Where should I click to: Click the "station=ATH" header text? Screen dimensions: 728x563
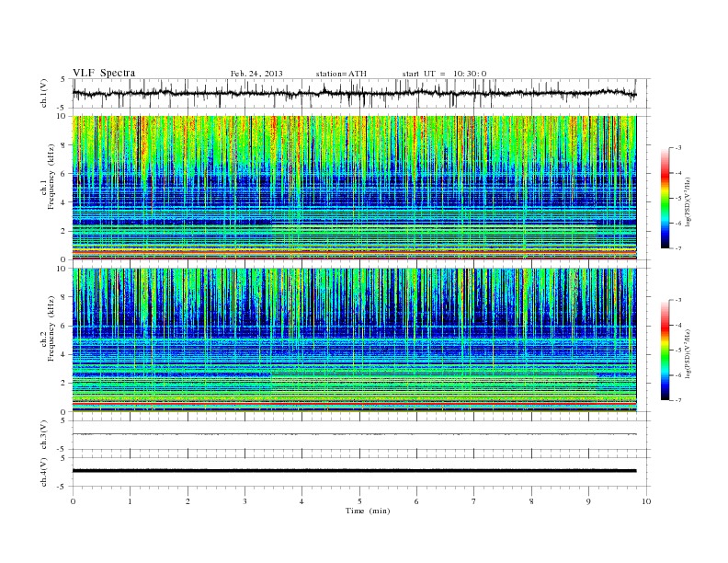coord(341,74)
